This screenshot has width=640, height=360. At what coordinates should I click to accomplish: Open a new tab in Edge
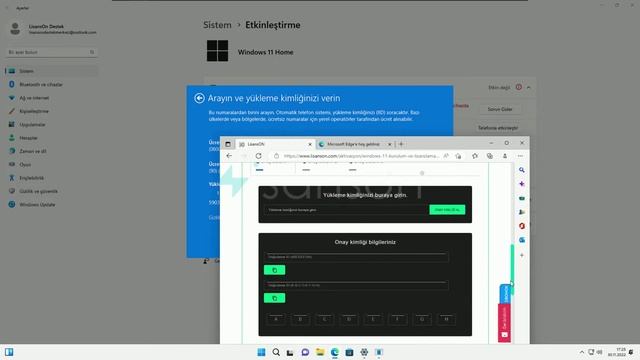pyautogui.click(x=402, y=144)
